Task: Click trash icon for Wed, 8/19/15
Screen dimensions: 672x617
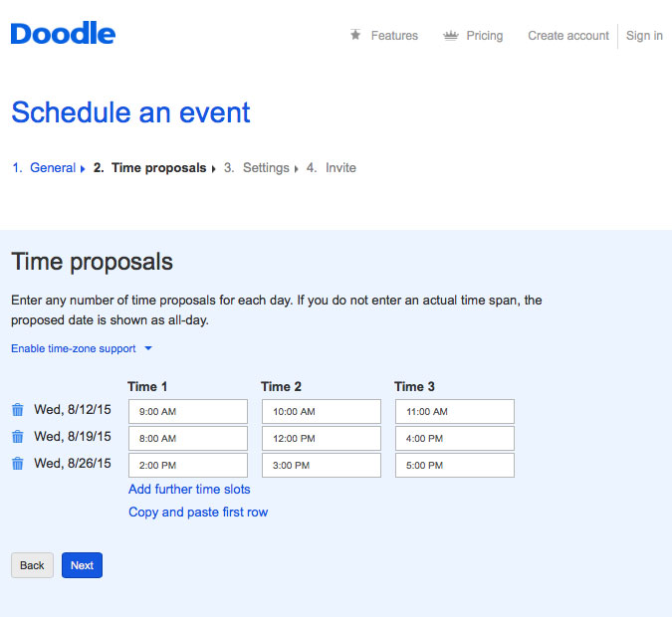Action: point(17,437)
